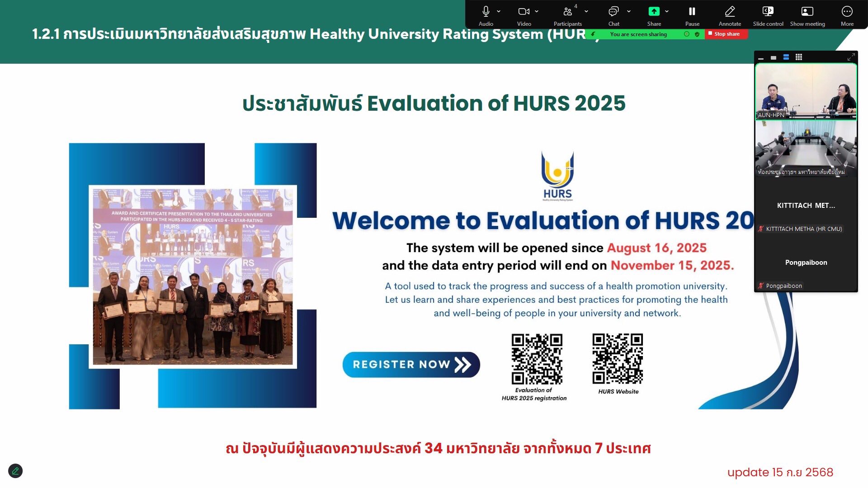
Task: Open Slide control option
Action: (x=768, y=12)
